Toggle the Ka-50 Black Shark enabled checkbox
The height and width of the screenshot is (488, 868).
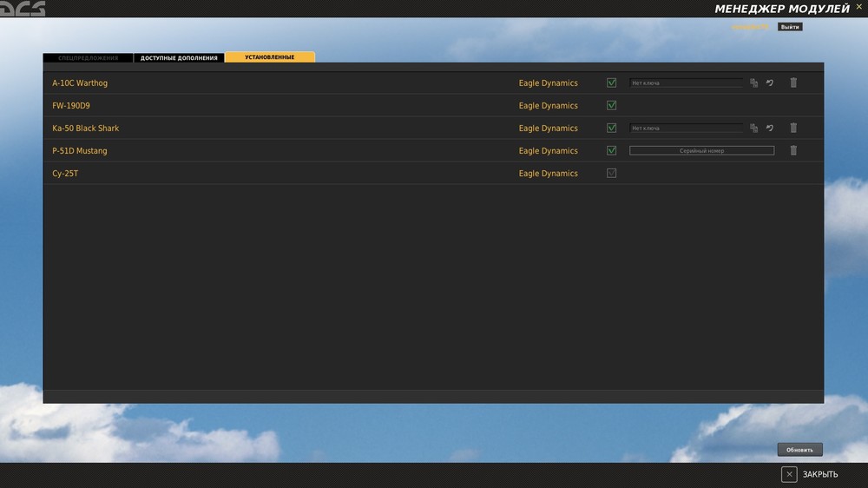pyautogui.click(x=611, y=128)
